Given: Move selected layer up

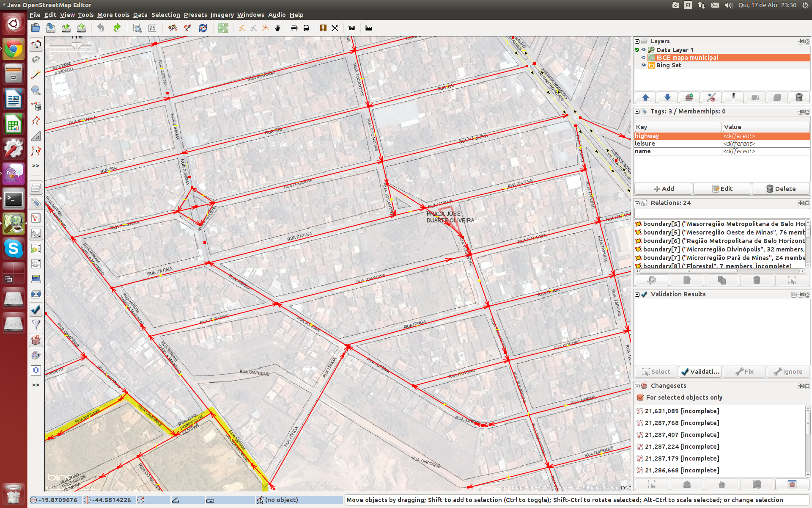Looking at the screenshot, I should (645, 97).
